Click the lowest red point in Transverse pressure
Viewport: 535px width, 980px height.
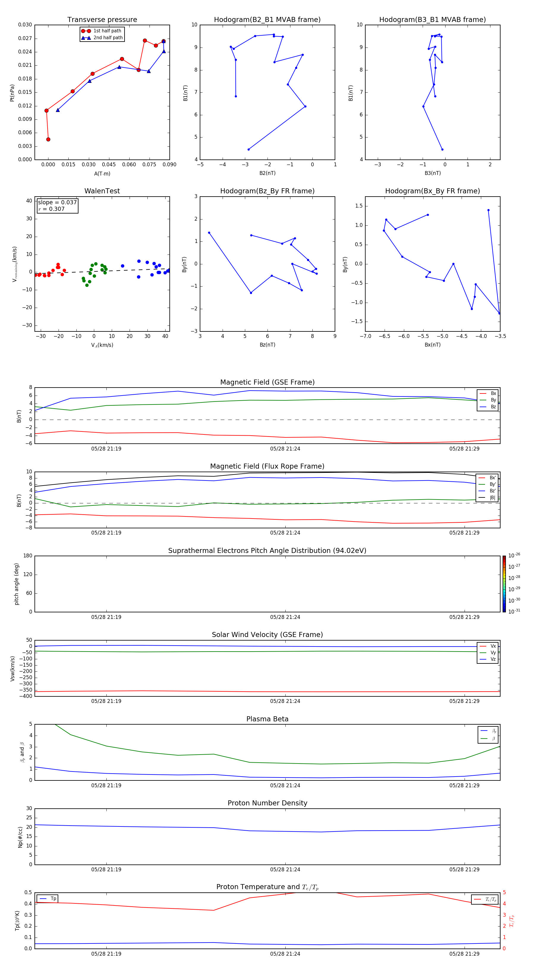[48, 139]
